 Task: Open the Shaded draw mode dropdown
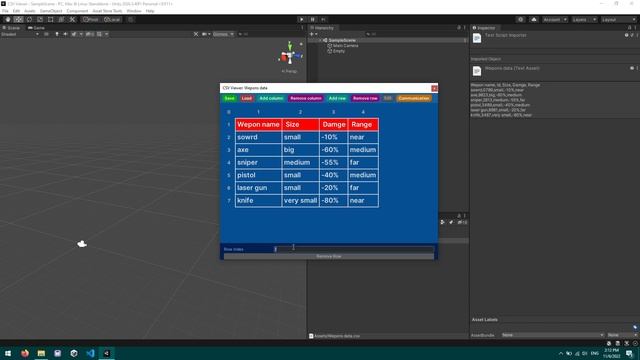20,34
